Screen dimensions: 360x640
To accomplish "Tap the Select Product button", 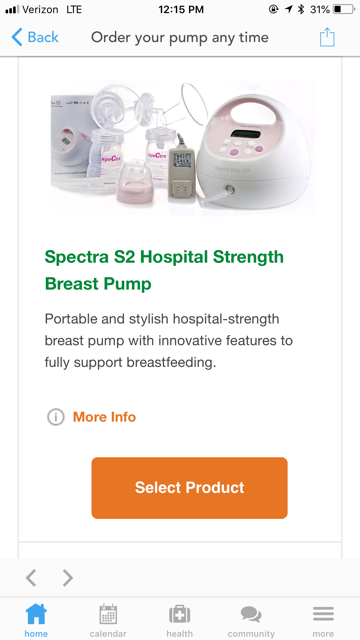I will click(x=189, y=488).
